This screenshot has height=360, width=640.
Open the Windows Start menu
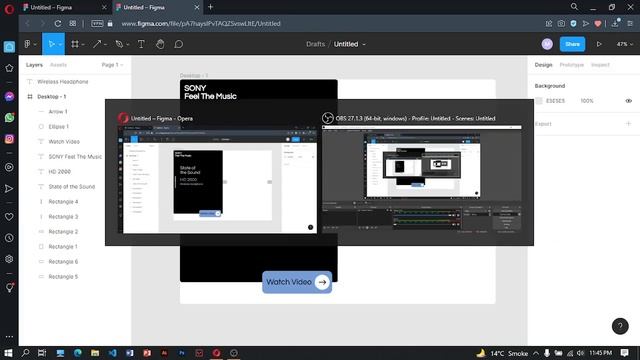coord(8,353)
